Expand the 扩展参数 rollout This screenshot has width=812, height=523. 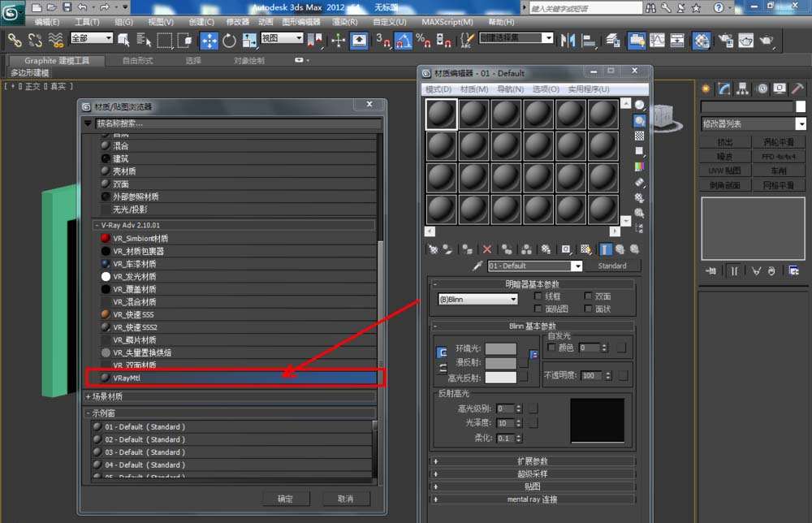pyautogui.click(x=532, y=460)
